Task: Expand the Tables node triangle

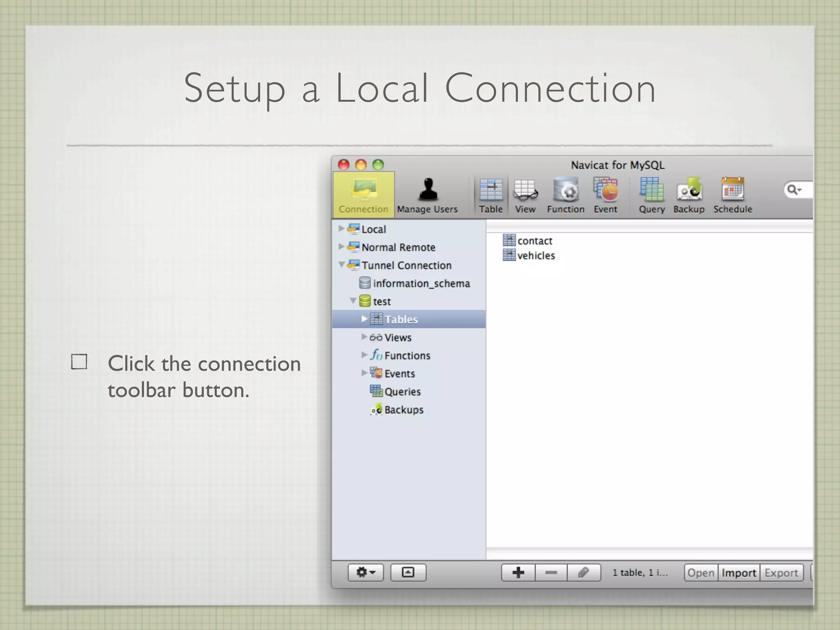Action: [x=364, y=319]
